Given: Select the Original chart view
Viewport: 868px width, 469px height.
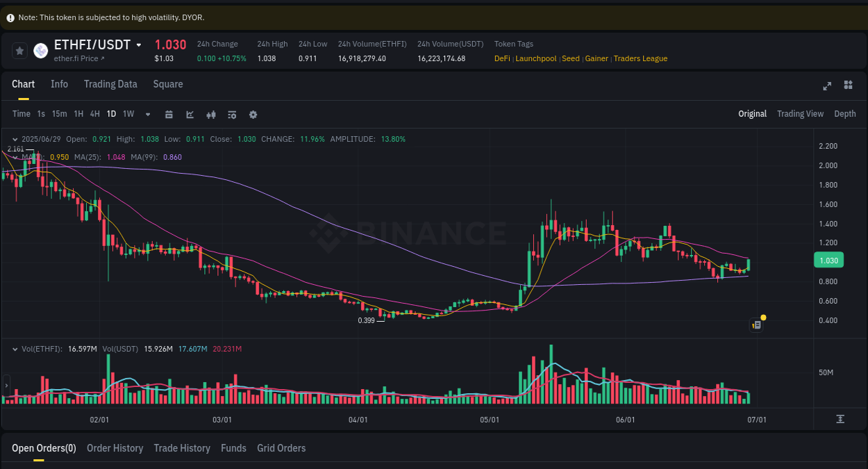Looking at the screenshot, I should click(x=753, y=114).
